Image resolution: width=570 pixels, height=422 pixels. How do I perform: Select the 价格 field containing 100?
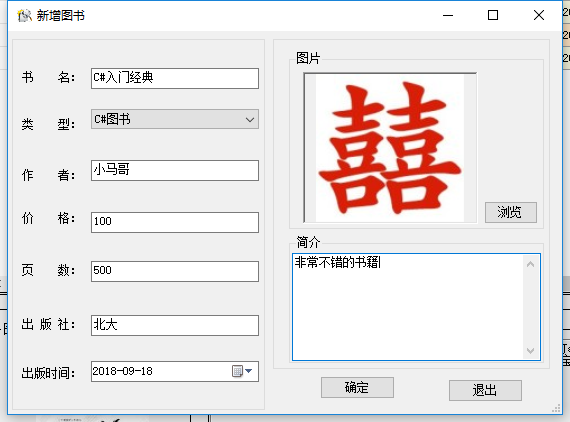click(x=175, y=222)
